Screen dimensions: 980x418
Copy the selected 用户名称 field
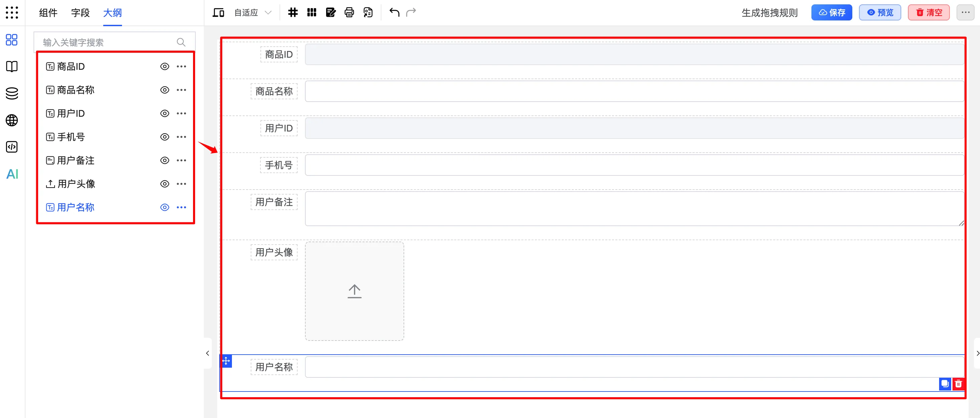944,384
